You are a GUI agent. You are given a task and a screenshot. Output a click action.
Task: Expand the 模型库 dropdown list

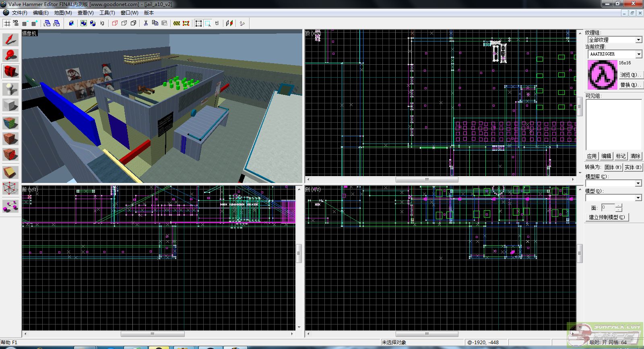coord(638,183)
